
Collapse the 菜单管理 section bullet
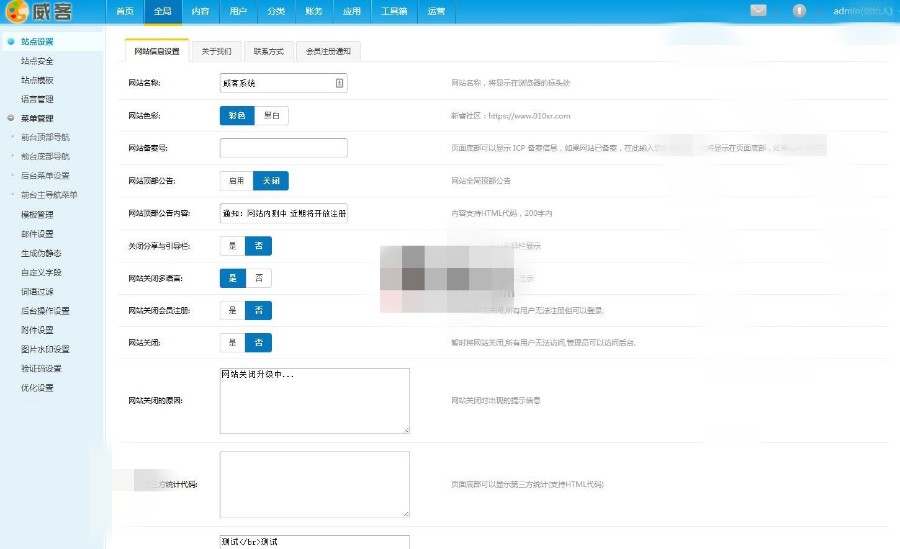pos(10,118)
